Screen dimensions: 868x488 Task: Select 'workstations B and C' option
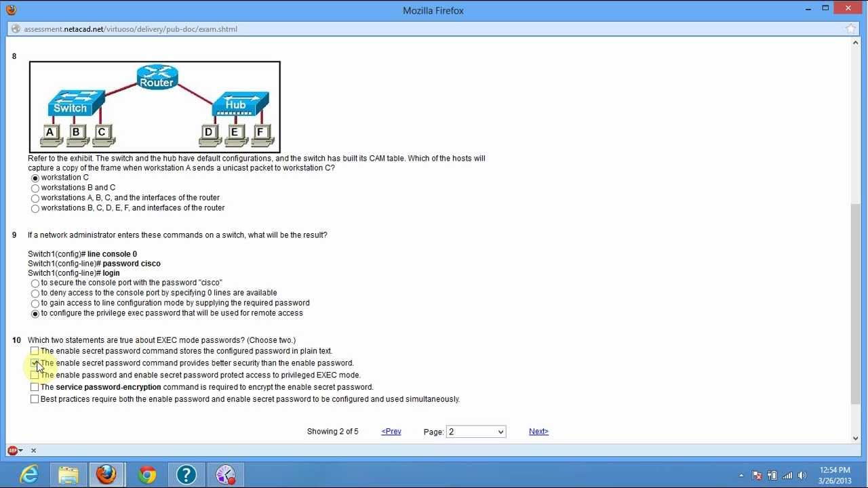(x=35, y=188)
